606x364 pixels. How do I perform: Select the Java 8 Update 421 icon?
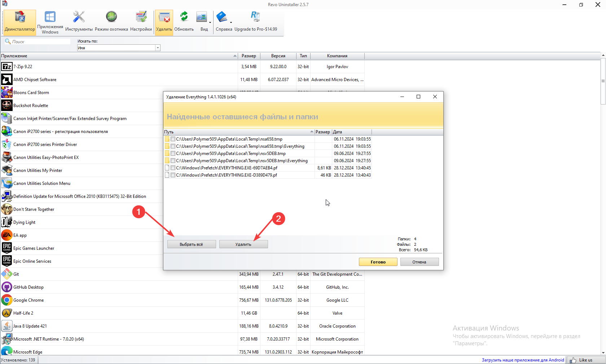coord(6,326)
